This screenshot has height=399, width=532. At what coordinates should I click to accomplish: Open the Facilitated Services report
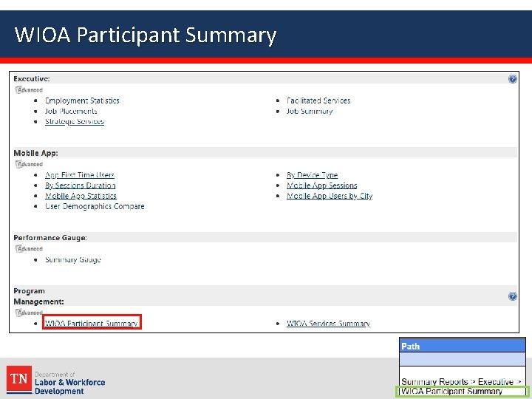(x=318, y=100)
